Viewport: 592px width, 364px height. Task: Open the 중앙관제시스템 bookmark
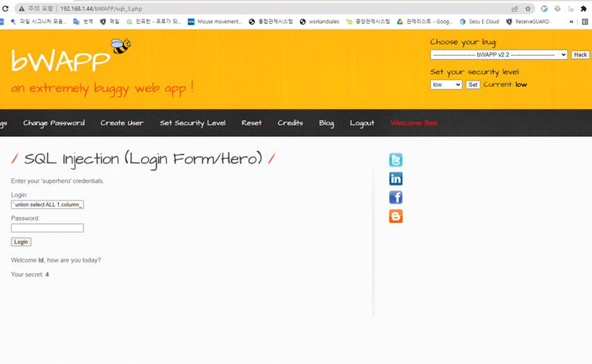(x=368, y=22)
